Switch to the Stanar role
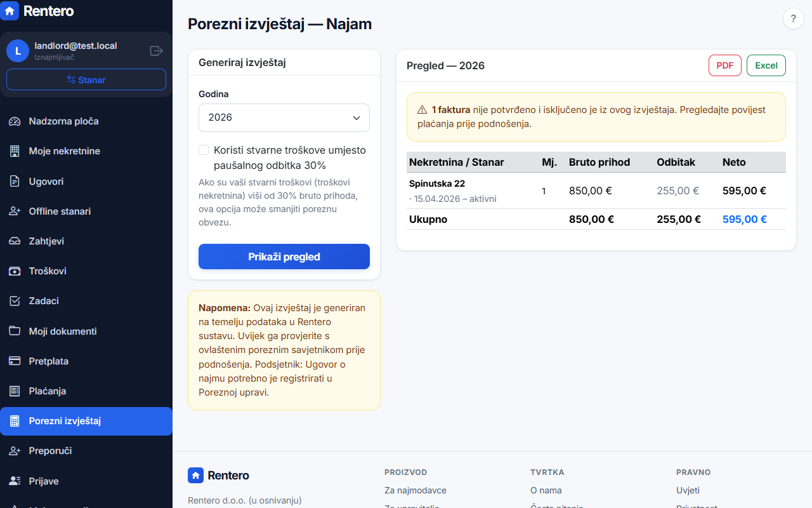The height and width of the screenshot is (508, 812). tap(86, 80)
